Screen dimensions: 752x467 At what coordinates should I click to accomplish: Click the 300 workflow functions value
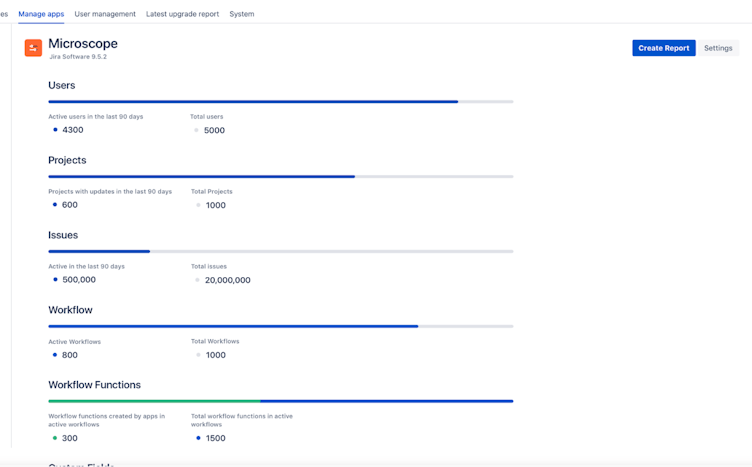pyautogui.click(x=70, y=438)
